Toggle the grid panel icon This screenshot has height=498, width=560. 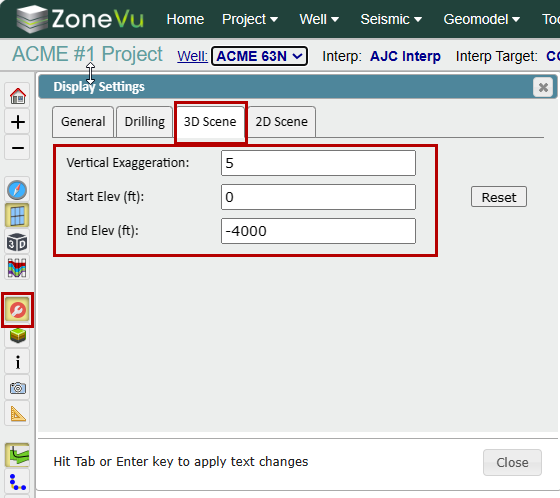17,215
